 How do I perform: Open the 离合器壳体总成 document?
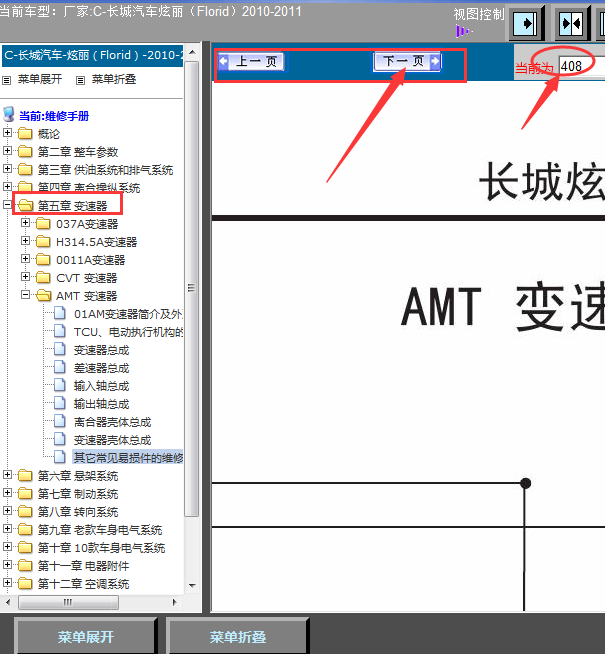(x=112, y=422)
